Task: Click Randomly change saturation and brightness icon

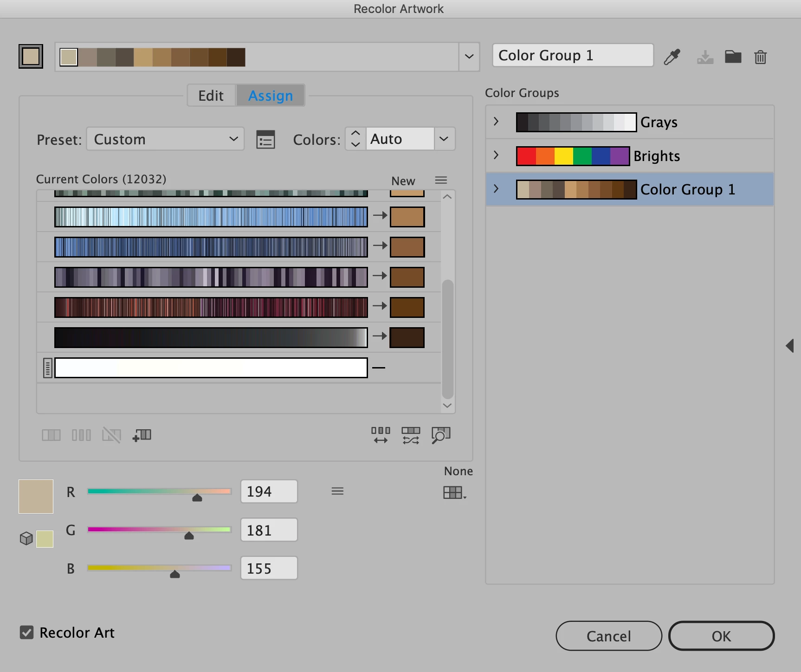Action: click(x=411, y=435)
